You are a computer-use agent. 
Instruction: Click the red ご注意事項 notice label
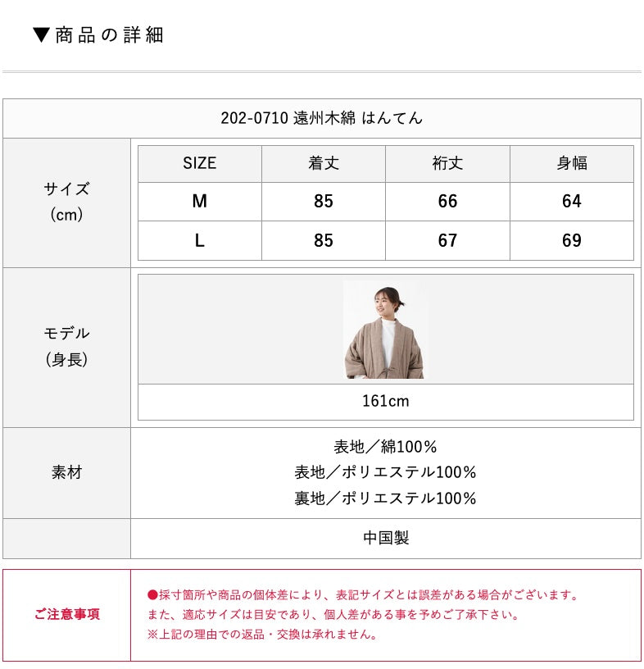tap(66, 614)
